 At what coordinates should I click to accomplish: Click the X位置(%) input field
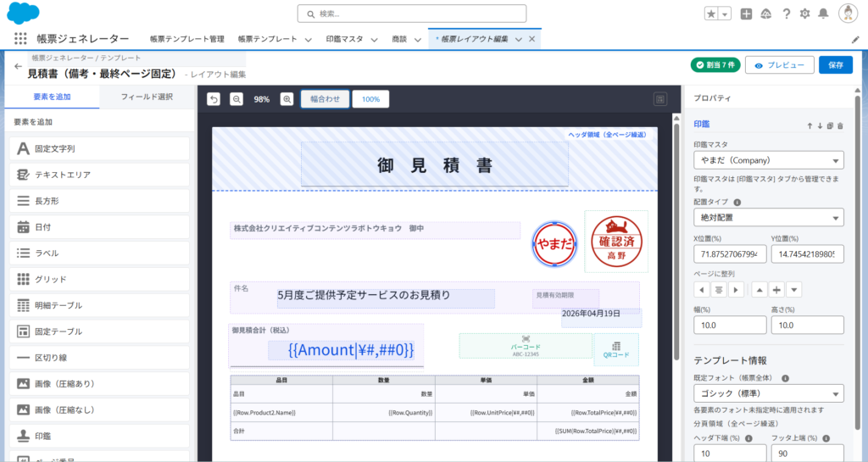(x=730, y=254)
